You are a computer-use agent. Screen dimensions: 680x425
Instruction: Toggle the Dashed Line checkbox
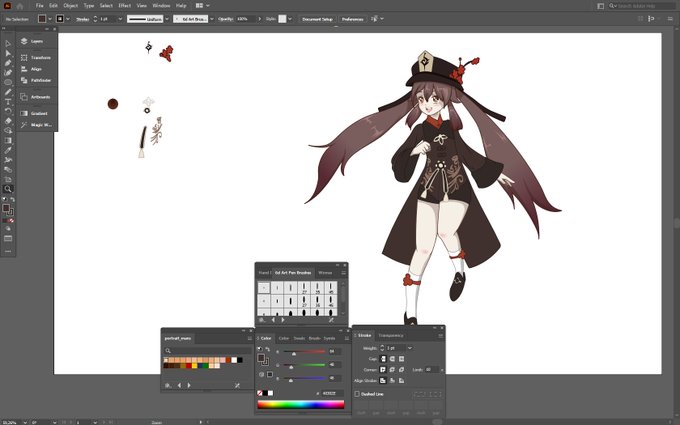tap(357, 394)
